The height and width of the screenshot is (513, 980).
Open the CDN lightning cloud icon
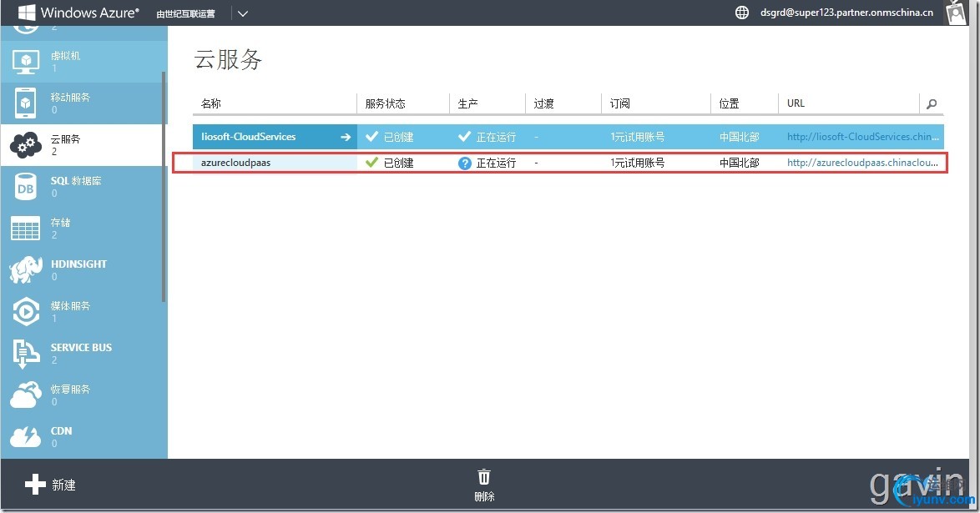[26, 436]
